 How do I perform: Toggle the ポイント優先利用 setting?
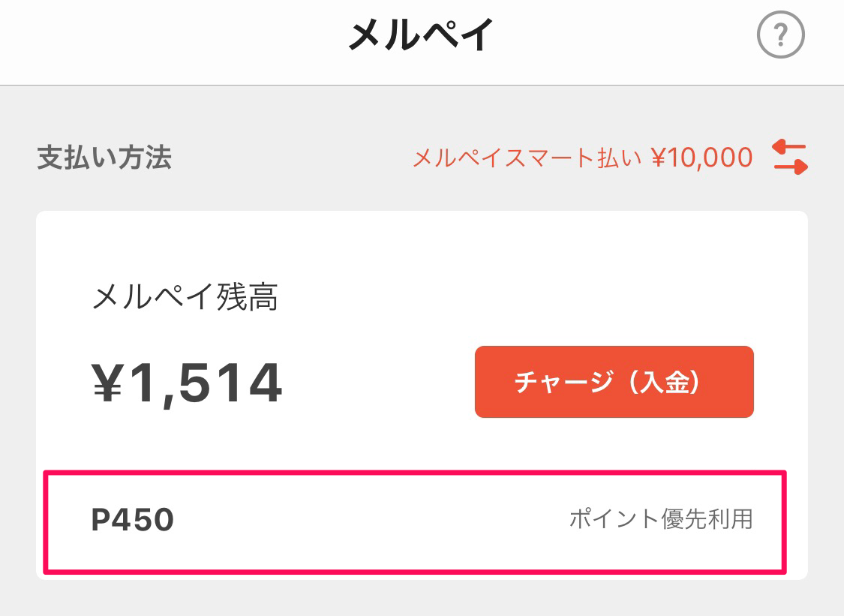[660, 518]
